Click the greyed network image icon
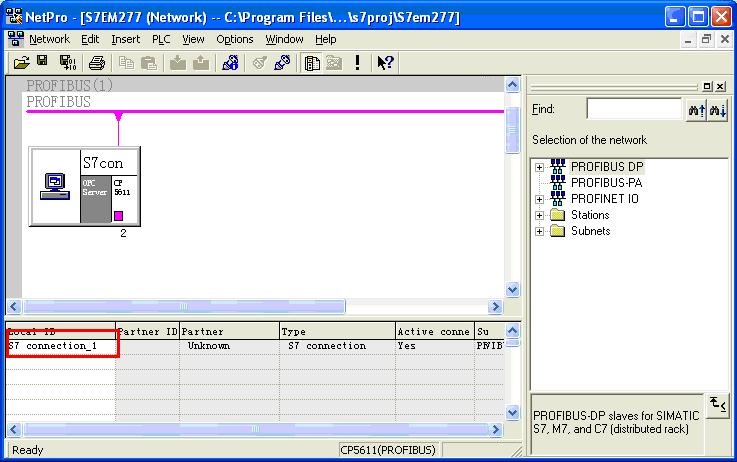737x462 pixels. 334,63
